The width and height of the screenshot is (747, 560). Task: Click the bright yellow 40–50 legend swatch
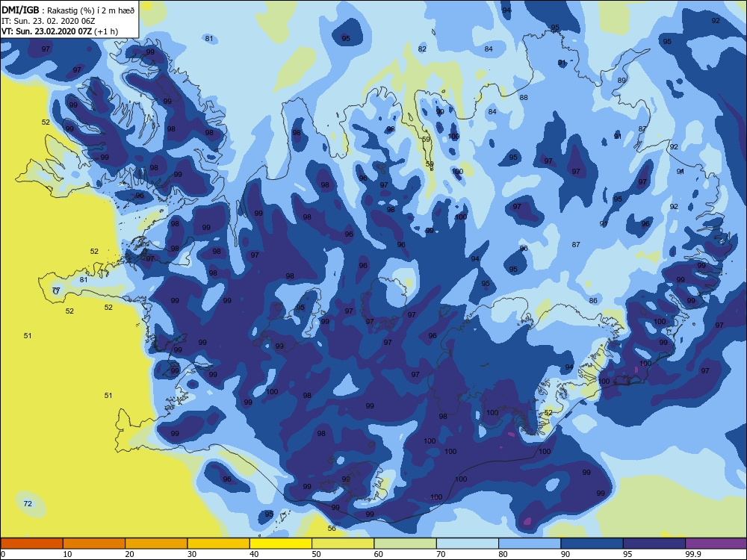[x=281, y=544]
